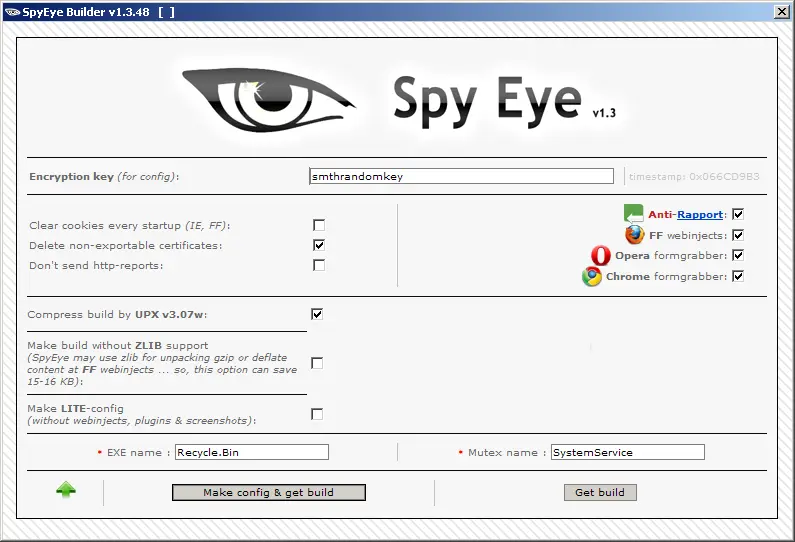Disable the Opera formgrabber checkbox
Screen dimensions: 795x542
point(738,255)
